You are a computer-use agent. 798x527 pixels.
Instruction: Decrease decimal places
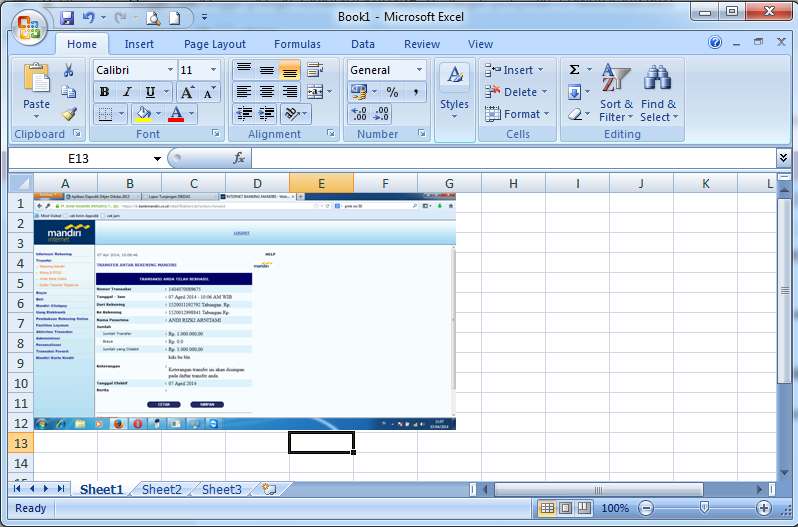(381, 114)
